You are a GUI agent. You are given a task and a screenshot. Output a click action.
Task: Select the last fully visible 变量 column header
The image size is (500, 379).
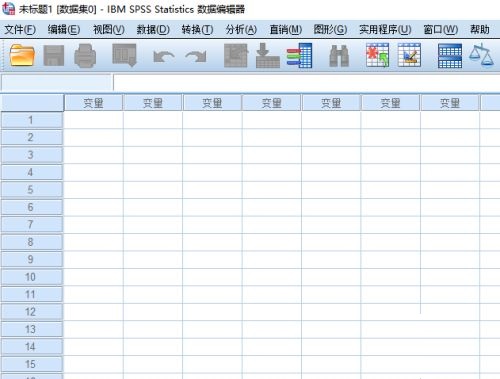click(x=450, y=103)
